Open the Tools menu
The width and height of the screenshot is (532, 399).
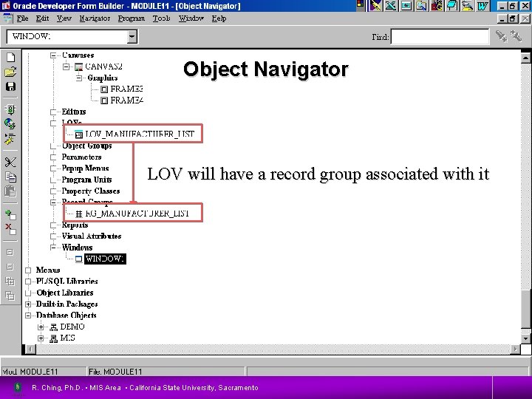[162, 18]
